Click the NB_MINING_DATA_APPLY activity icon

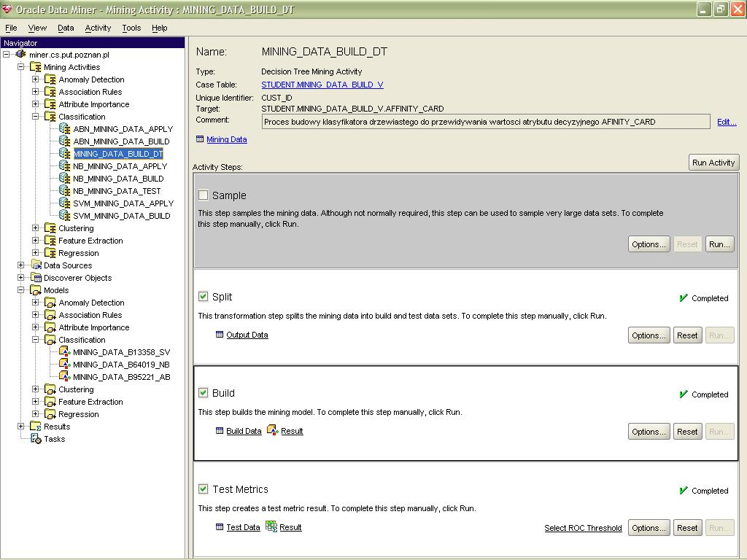[65, 166]
